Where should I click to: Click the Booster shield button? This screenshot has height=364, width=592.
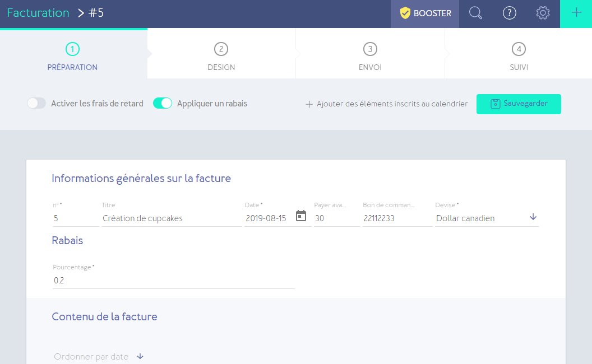425,13
